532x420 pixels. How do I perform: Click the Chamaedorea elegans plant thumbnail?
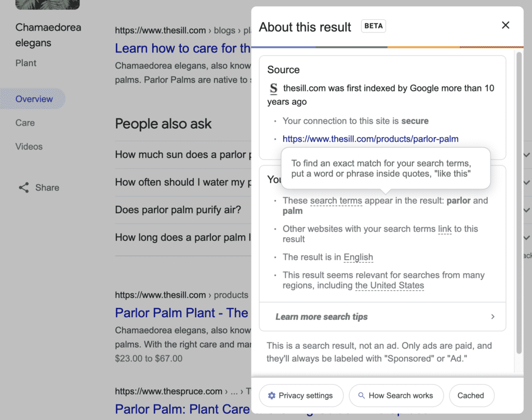tap(47, 4)
